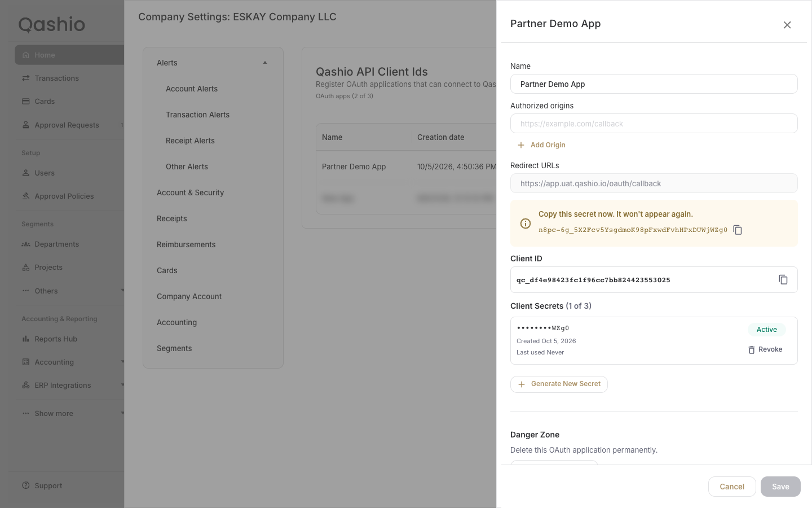Click the Approval Requests icon
The width and height of the screenshot is (812, 508).
tap(26, 125)
